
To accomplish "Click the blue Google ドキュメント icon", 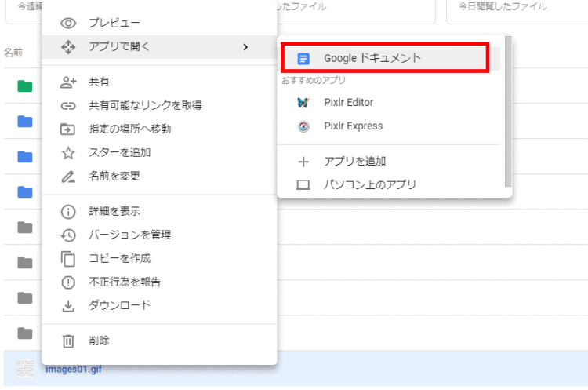I will (303, 58).
